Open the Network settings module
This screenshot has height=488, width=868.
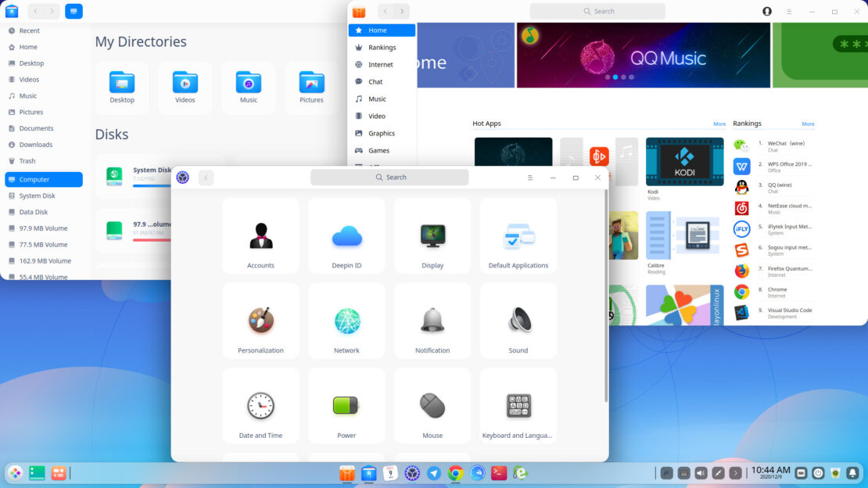pyautogui.click(x=346, y=321)
